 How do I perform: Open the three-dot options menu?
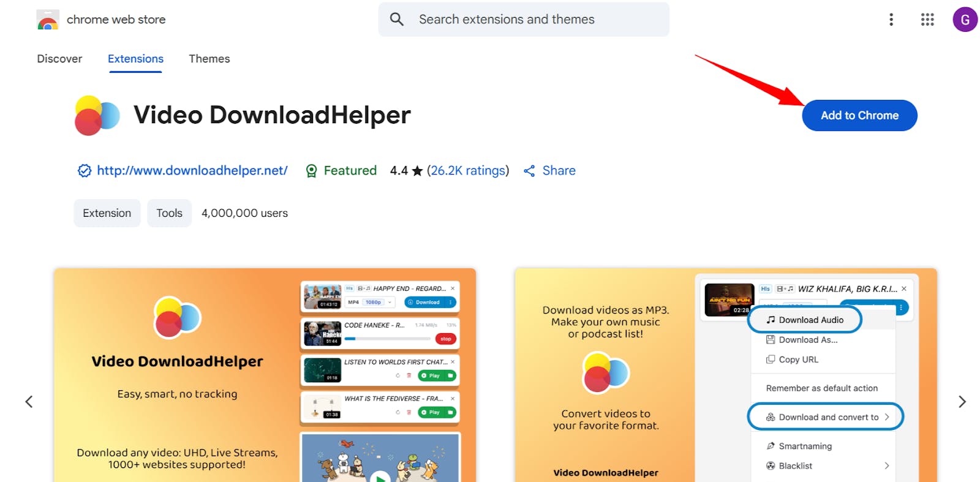click(x=891, y=20)
